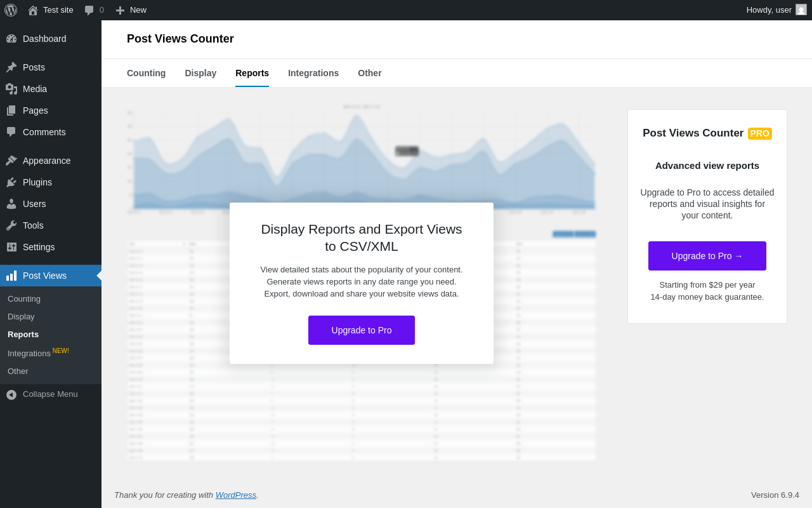This screenshot has width=812, height=508.
Task: Click the Post Views Counter page heading
Action: coord(180,39)
